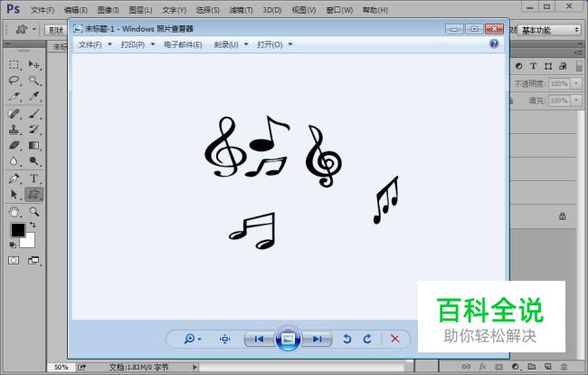
Task: Select the Type tool in toolbox
Action: coord(34,178)
